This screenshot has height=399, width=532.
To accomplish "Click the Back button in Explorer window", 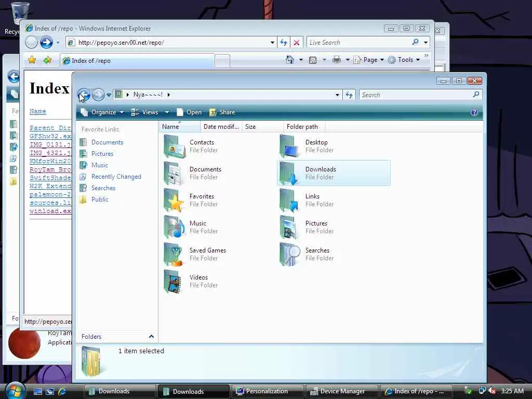I will pos(84,95).
